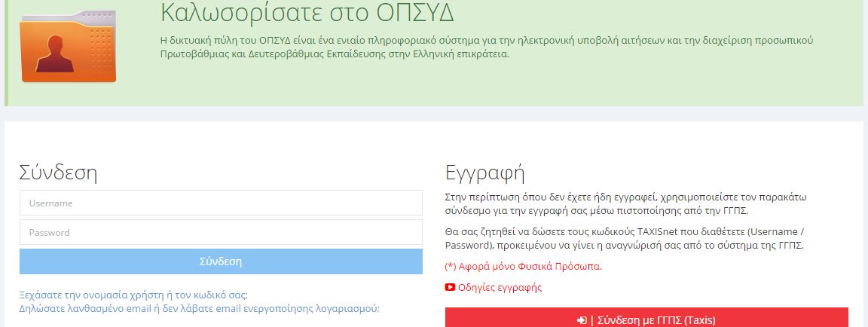This screenshot has height=327, width=868.
Task: Click the green accent bar left of the banner
Action: pyautogui.click(x=7, y=53)
